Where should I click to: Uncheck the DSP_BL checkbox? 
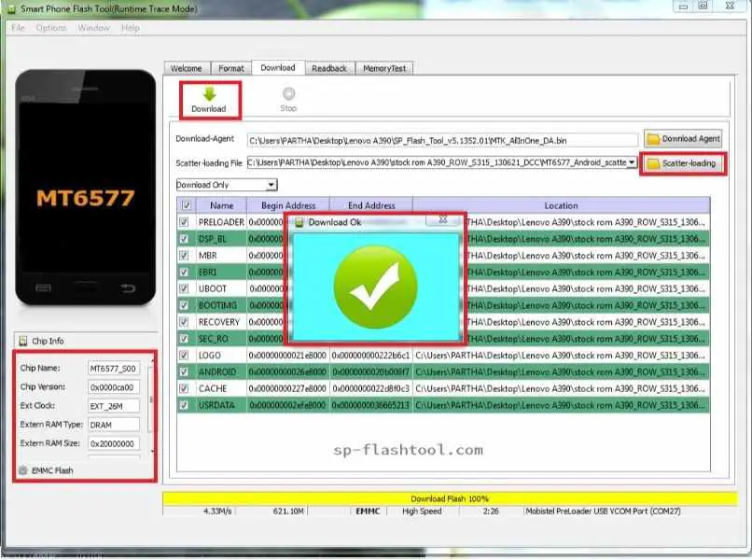pos(184,239)
